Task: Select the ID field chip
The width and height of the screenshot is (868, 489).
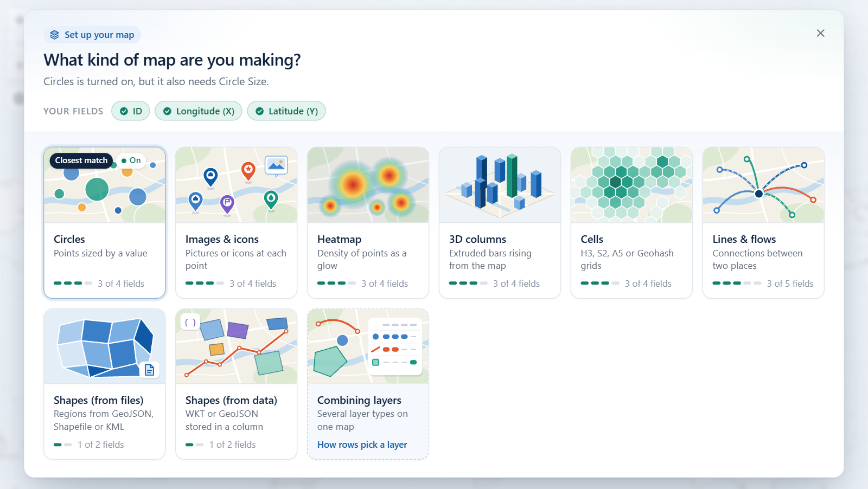Action: (131, 111)
